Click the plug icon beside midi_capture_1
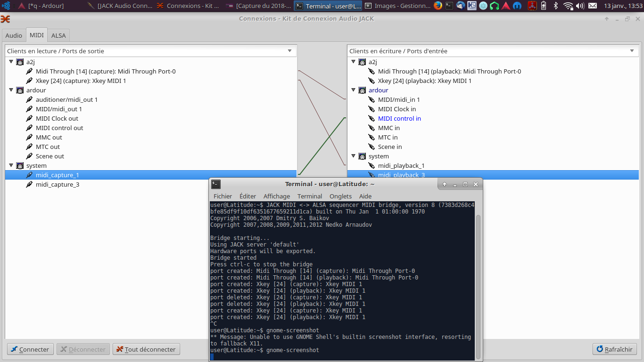This screenshot has height=362, width=644. click(29, 175)
